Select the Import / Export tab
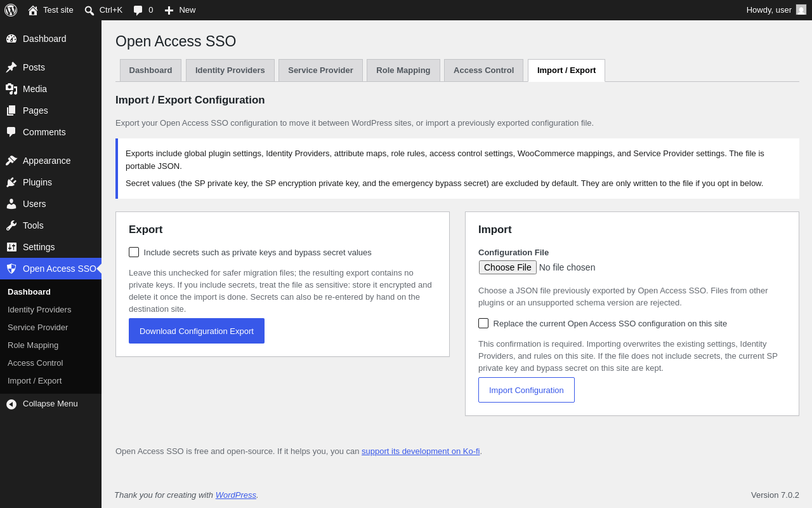 click(566, 70)
